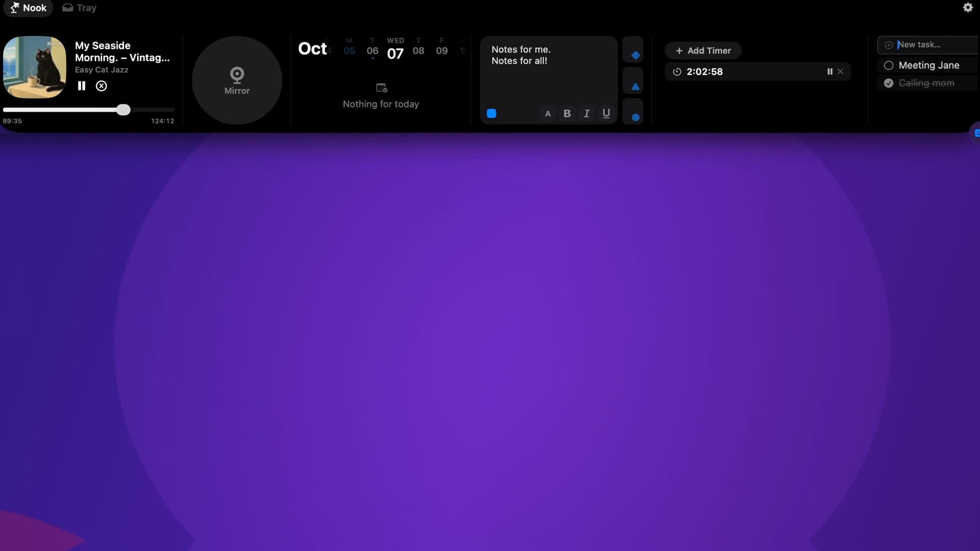980x551 pixels.
Task: Click the calendar icon above Nothing for today
Action: coord(381,88)
